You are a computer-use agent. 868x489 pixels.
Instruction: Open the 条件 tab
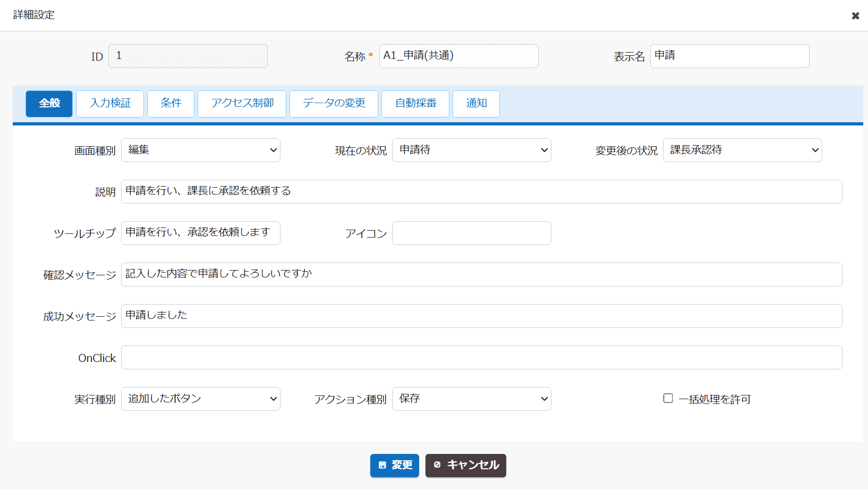pos(171,104)
